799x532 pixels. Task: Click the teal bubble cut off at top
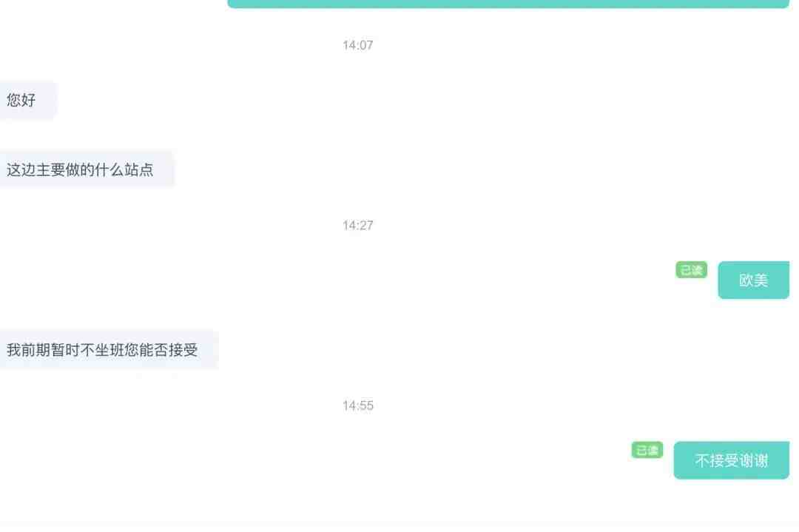pyautogui.click(x=508, y=4)
